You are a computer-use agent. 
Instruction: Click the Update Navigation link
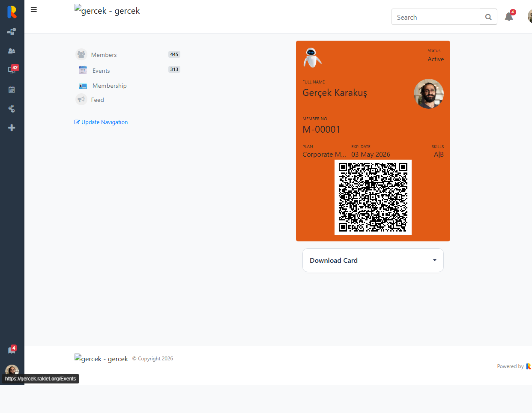pyautogui.click(x=101, y=122)
